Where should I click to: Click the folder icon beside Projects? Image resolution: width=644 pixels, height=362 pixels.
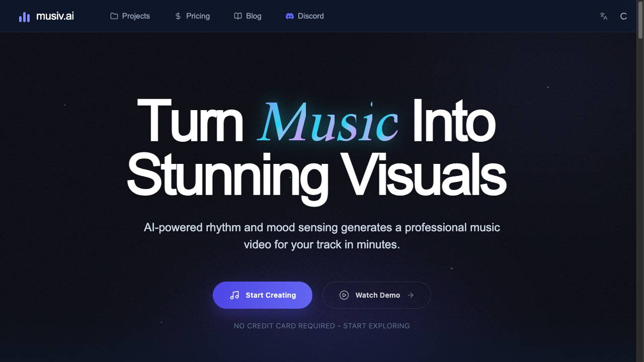pos(114,16)
